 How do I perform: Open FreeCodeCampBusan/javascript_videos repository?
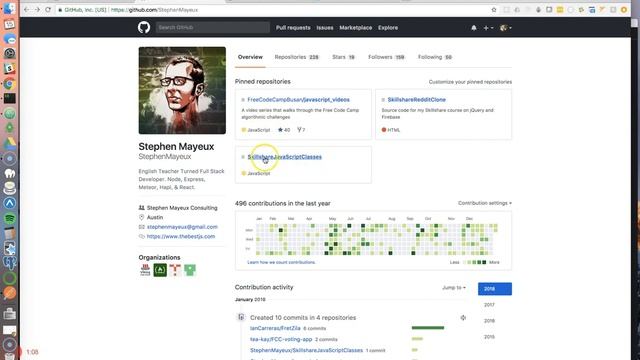coord(298,100)
